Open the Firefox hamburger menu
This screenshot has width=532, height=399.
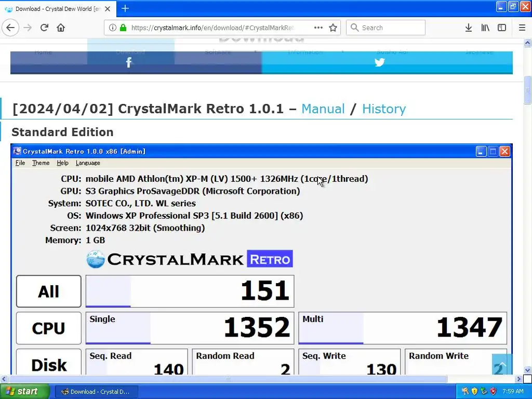coord(522,28)
